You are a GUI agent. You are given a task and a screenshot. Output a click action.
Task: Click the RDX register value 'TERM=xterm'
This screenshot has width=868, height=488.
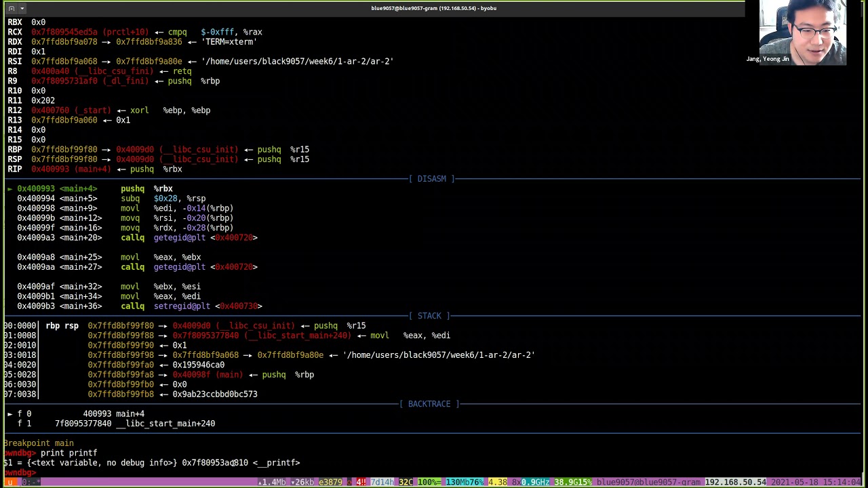(231, 41)
